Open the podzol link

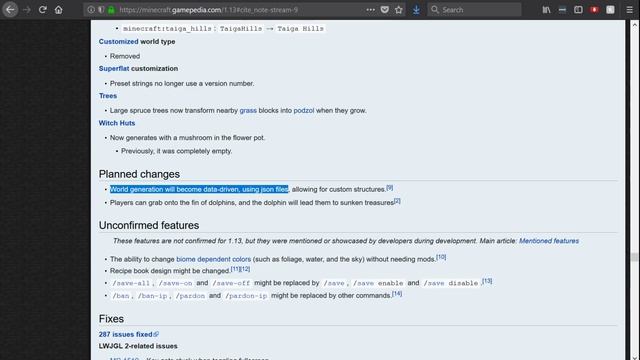304,111
